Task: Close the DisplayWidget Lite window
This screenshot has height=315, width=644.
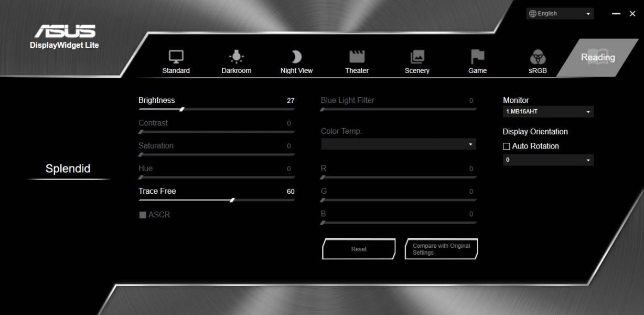Action: pyautogui.click(x=632, y=14)
